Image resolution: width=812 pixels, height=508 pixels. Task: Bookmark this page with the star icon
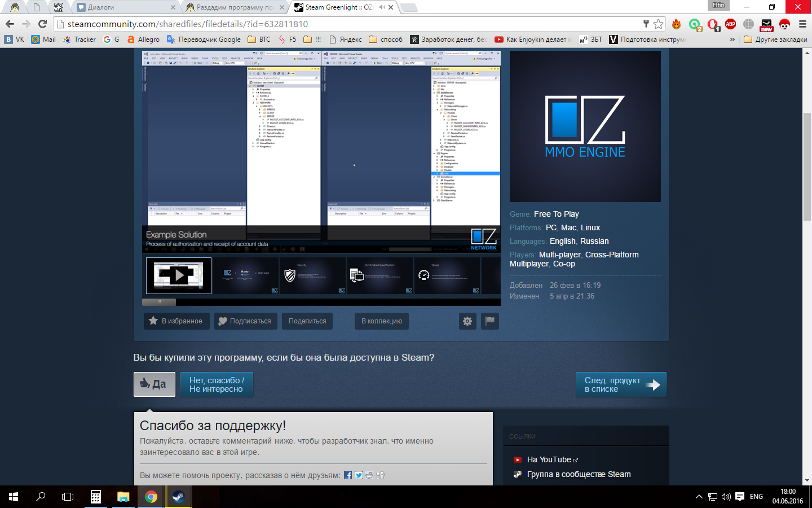(658, 24)
